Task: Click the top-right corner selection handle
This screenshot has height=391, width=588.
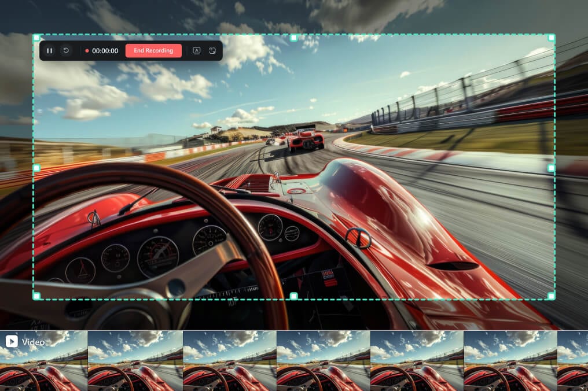Action: [551, 38]
